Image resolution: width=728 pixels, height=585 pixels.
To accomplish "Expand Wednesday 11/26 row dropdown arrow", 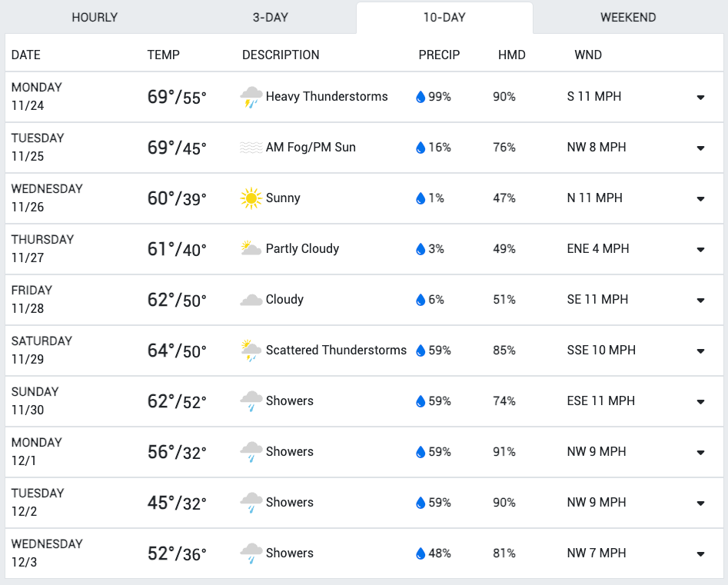I will click(700, 198).
